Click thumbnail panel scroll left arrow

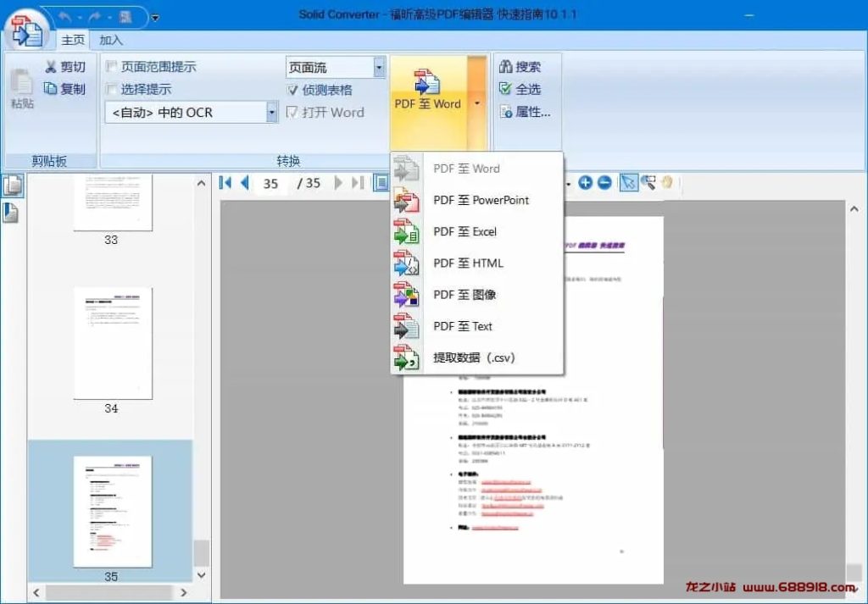(36, 593)
